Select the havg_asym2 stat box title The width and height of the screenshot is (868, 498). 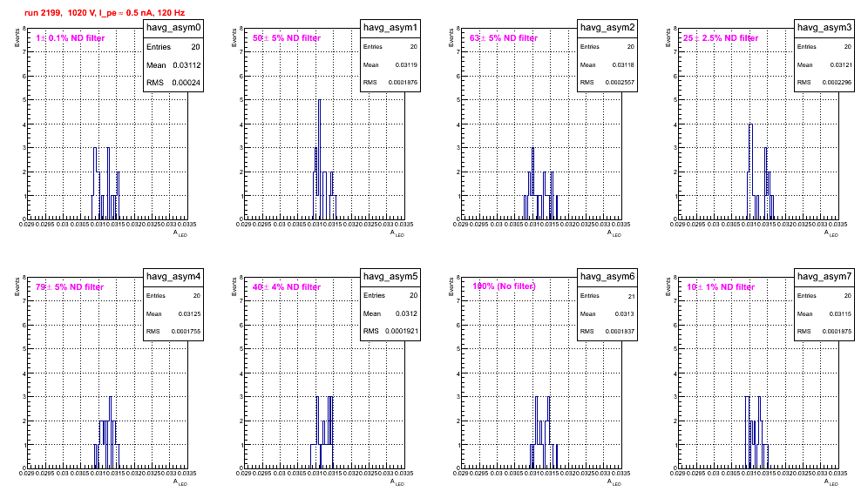coord(607,28)
